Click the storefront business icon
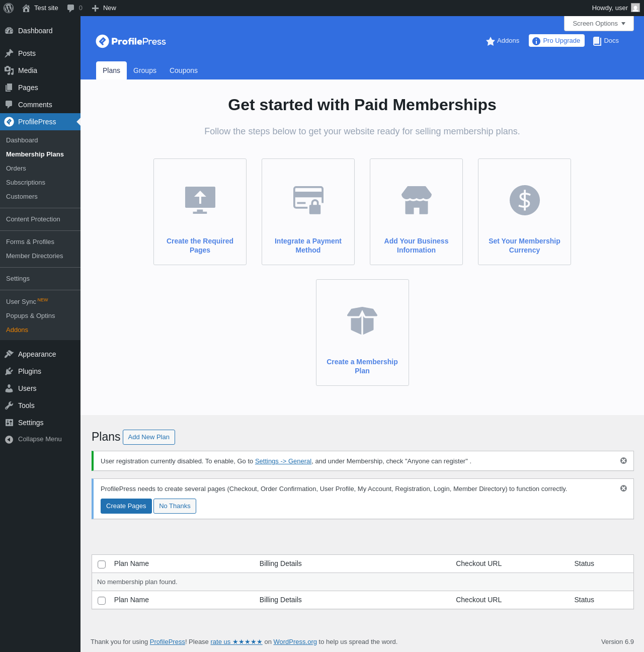The width and height of the screenshot is (644, 652). pos(417,200)
